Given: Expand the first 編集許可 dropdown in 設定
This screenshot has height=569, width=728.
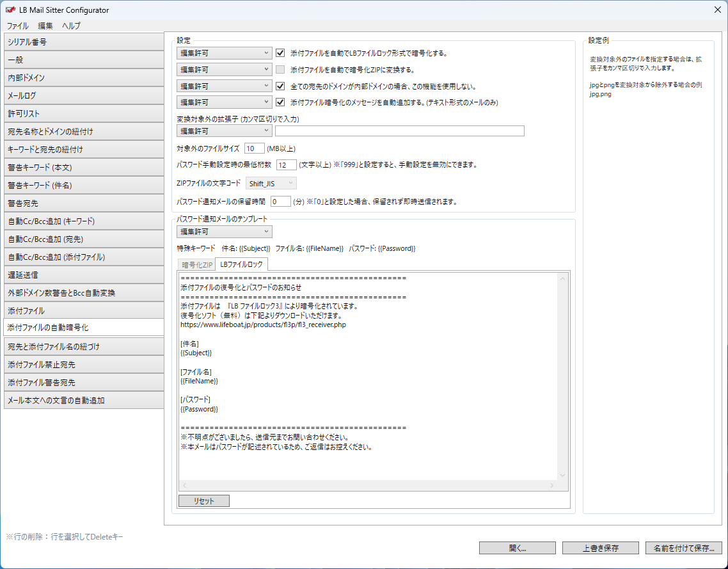Looking at the screenshot, I should pos(224,54).
